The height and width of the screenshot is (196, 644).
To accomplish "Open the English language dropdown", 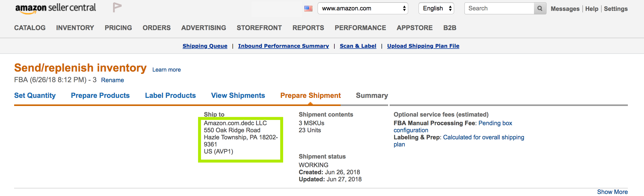I will tap(436, 8).
